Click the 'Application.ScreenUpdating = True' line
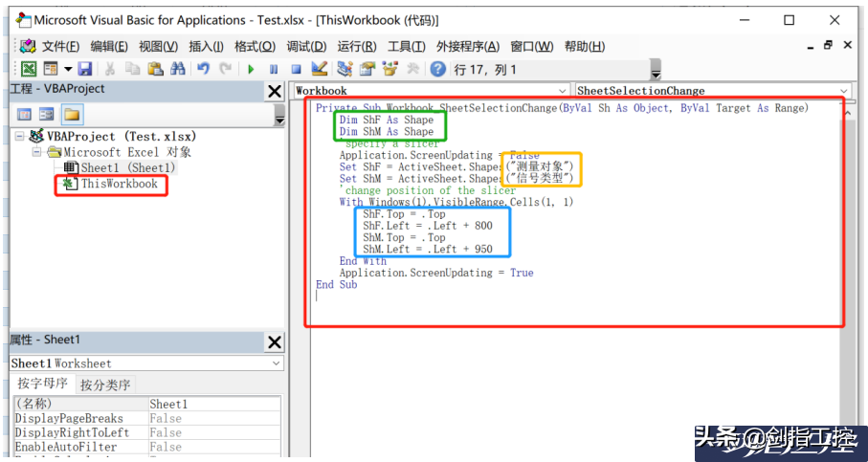This screenshot has width=868, height=462. [436, 273]
